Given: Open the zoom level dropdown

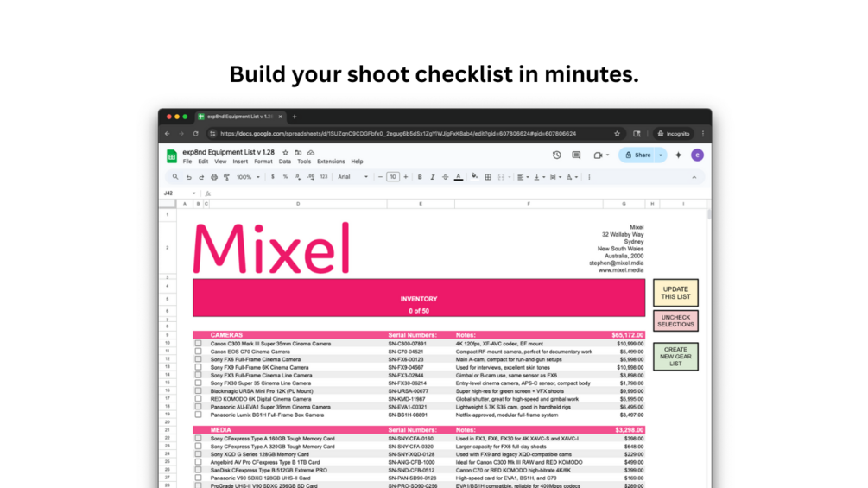Looking at the screenshot, I should (x=248, y=177).
